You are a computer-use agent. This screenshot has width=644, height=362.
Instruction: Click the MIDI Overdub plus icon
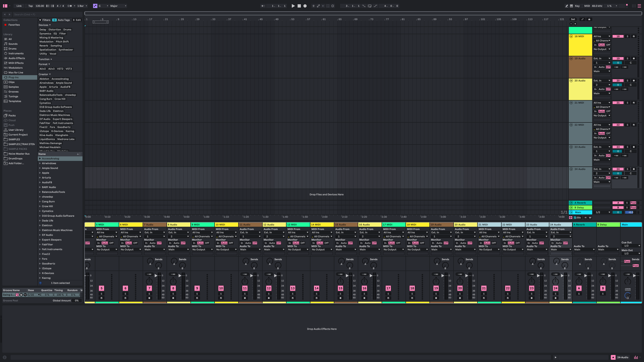tap(313, 6)
